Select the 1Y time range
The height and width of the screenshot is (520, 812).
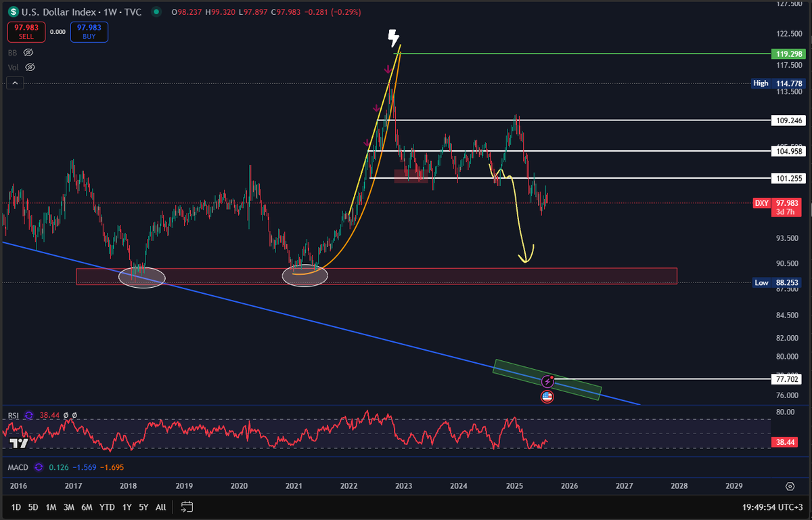point(127,506)
